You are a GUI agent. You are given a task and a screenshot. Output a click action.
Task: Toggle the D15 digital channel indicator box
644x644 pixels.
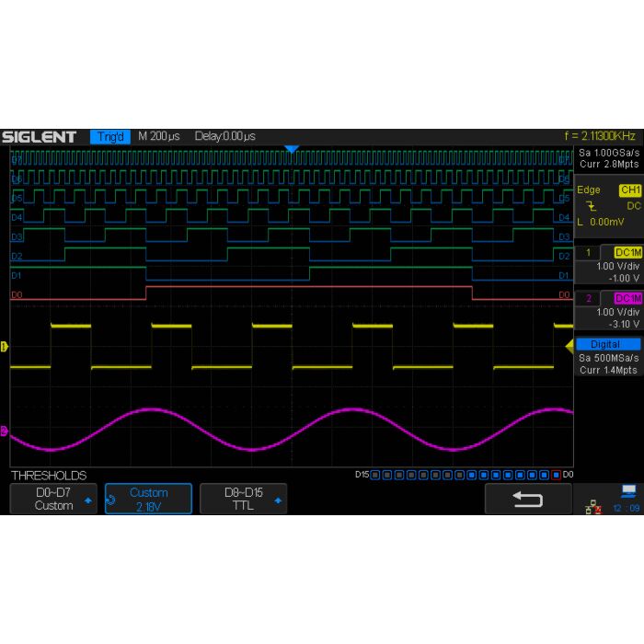point(375,475)
